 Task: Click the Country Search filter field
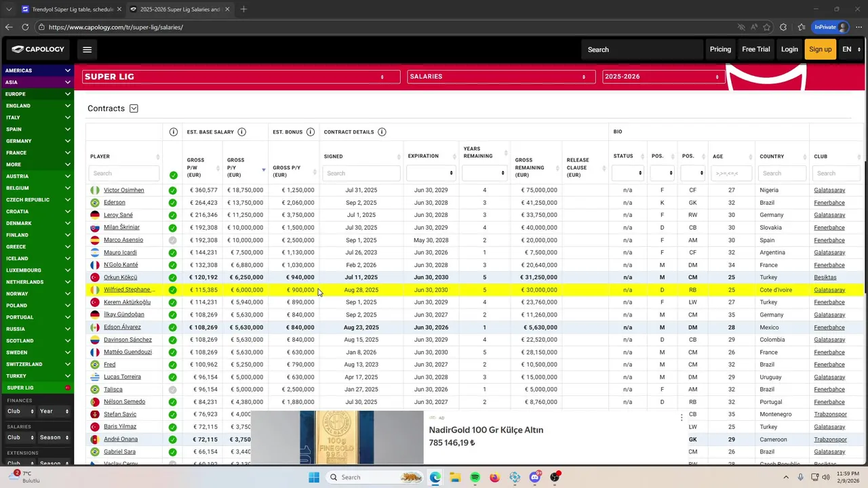782,174
